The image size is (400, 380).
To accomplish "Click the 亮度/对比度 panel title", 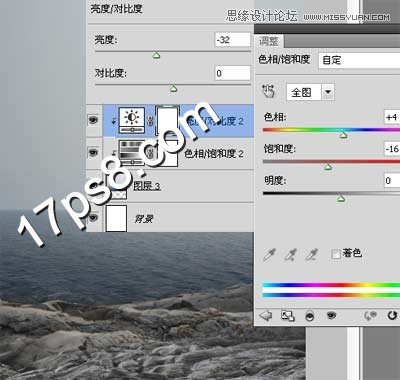I will pyautogui.click(x=116, y=9).
